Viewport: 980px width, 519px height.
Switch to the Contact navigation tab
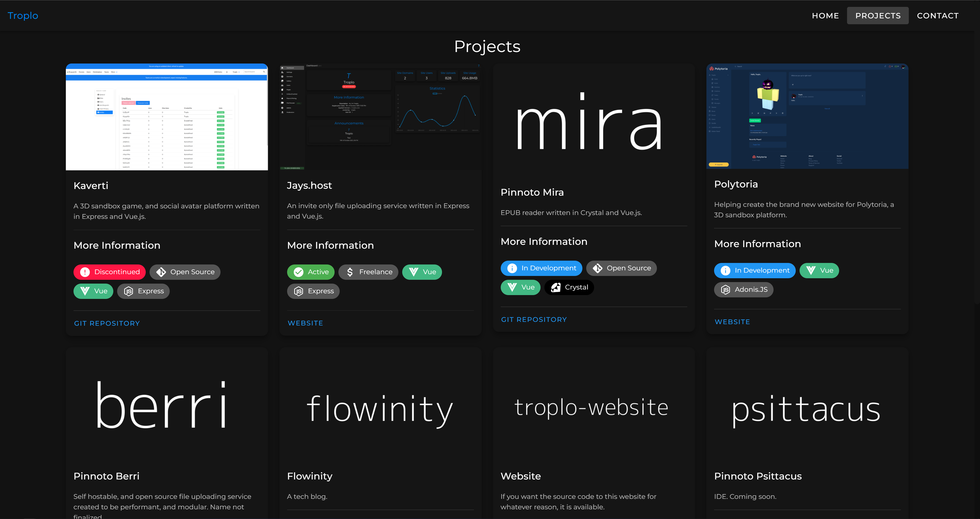click(x=937, y=16)
